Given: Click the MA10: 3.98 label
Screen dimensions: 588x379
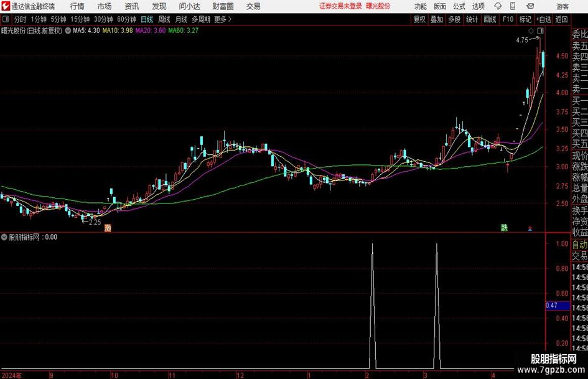Looking at the screenshot, I should coord(118,30).
